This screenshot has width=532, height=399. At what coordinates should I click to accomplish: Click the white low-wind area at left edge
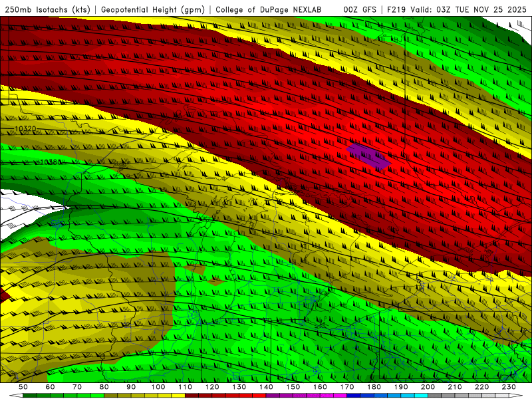[x=24, y=210]
